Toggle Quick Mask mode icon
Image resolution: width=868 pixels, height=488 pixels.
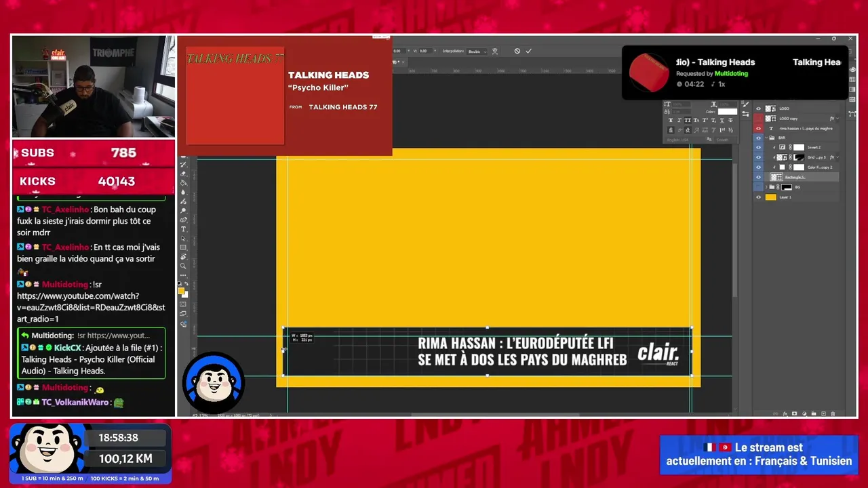coord(183,304)
